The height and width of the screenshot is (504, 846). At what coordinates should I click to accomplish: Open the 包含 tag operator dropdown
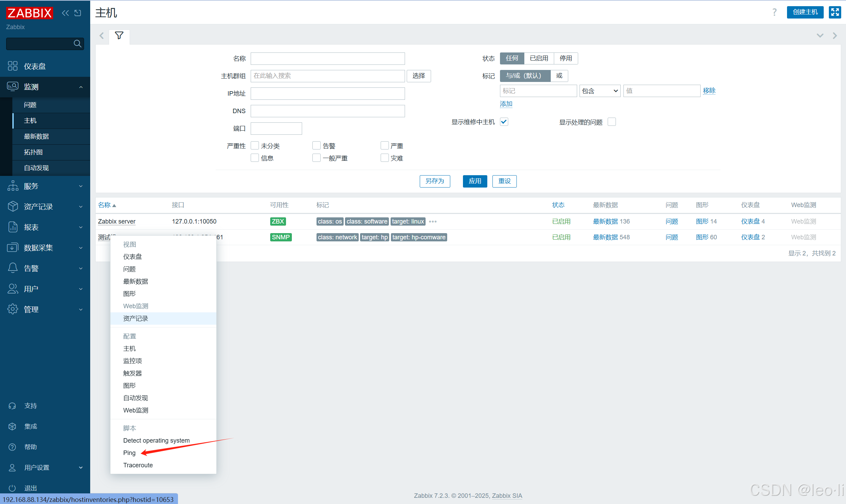tap(599, 91)
